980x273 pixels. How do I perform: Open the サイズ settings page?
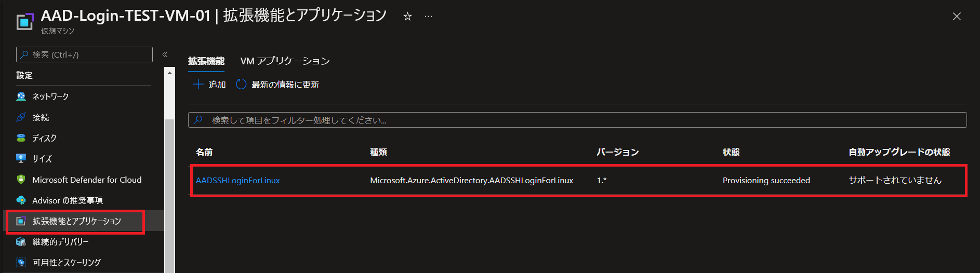(42, 159)
